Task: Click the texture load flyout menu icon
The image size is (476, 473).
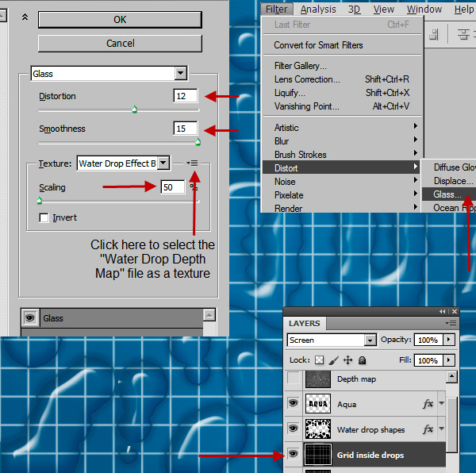Action: (x=193, y=163)
